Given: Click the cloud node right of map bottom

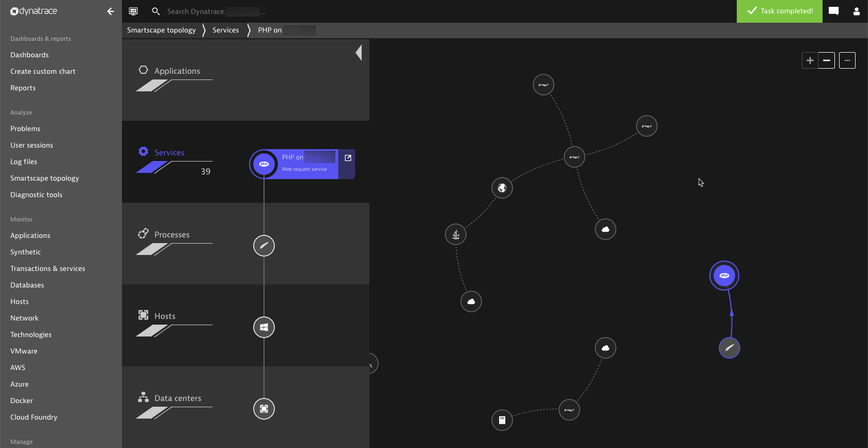Looking at the screenshot, I should (606, 348).
